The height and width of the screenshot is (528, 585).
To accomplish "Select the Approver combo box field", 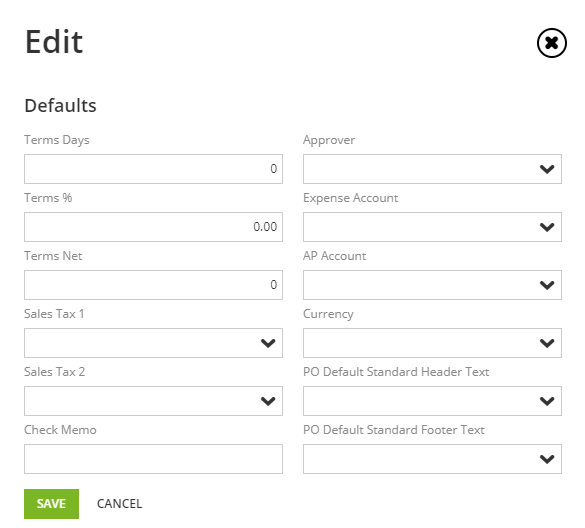I will (432, 169).
